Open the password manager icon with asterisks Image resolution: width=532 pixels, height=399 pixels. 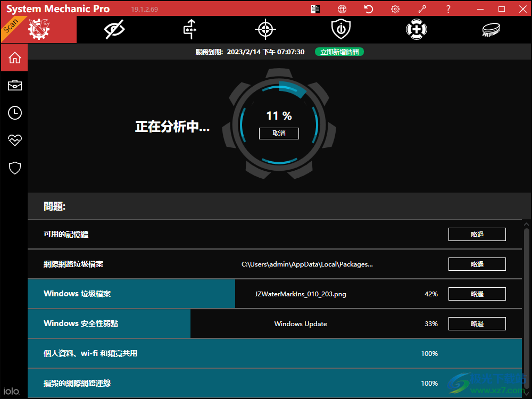pyautogui.click(x=190, y=29)
